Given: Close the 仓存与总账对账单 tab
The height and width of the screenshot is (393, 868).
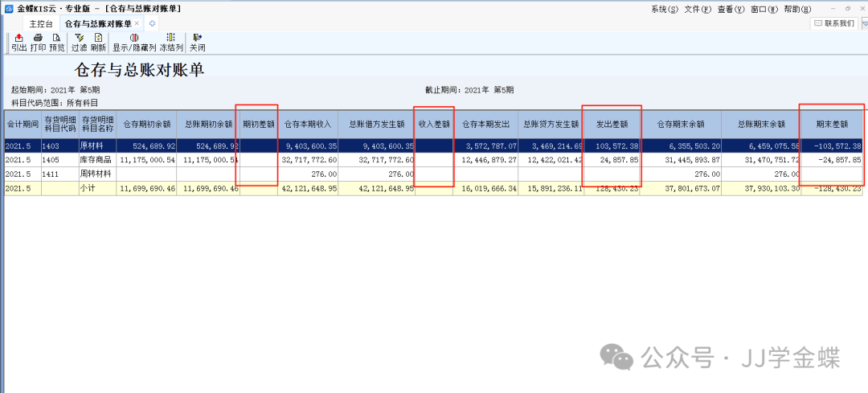Looking at the screenshot, I should (137, 24).
